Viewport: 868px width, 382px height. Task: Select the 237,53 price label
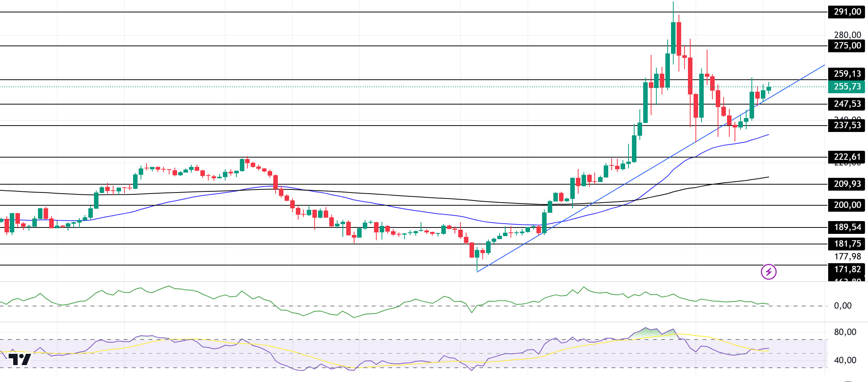847,126
